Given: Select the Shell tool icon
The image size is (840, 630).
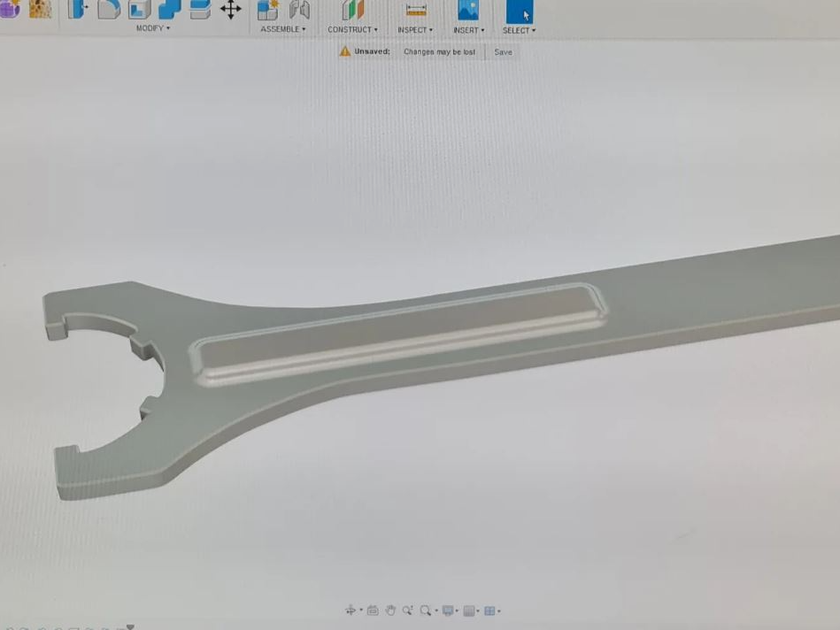Looking at the screenshot, I should (x=139, y=9).
